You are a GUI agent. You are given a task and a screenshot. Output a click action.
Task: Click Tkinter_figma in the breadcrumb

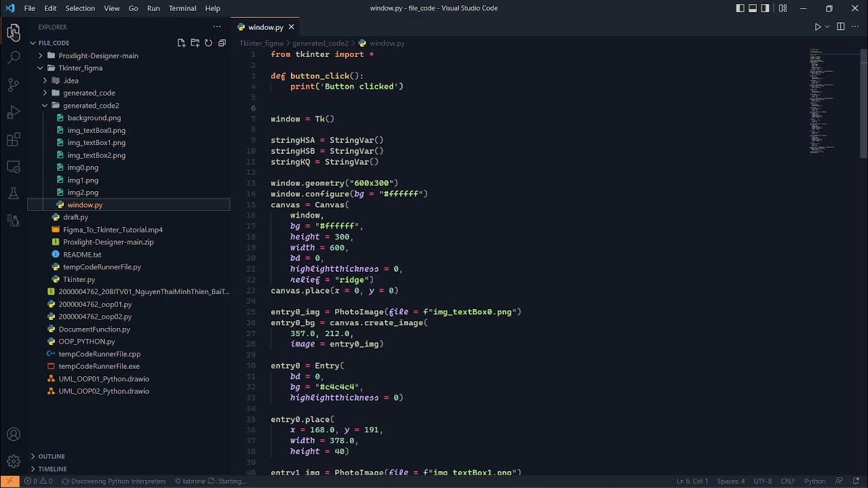[261, 43]
